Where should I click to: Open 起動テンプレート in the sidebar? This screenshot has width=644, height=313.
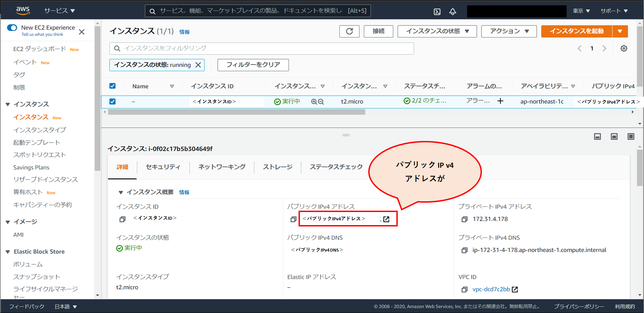tap(37, 143)
